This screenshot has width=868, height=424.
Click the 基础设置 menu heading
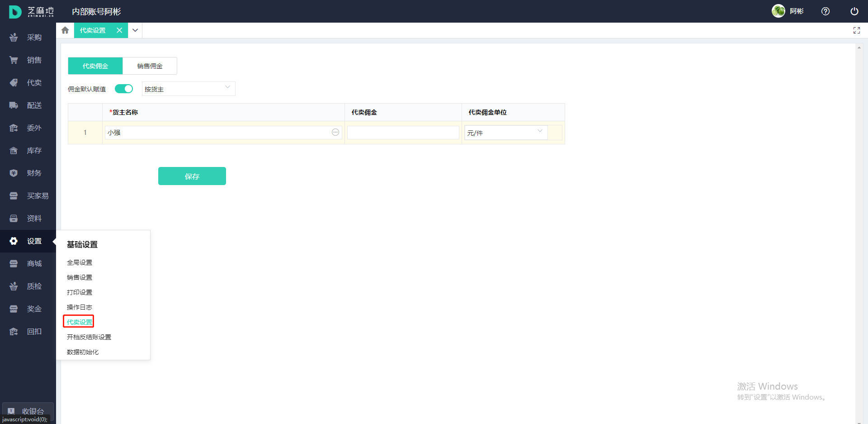(x=82, y=244)
